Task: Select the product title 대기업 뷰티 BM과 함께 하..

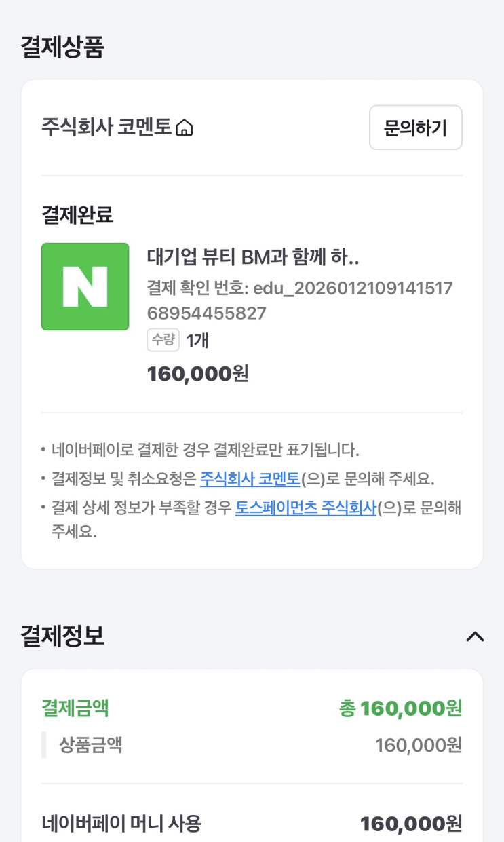Action: (x=253, y=258)
